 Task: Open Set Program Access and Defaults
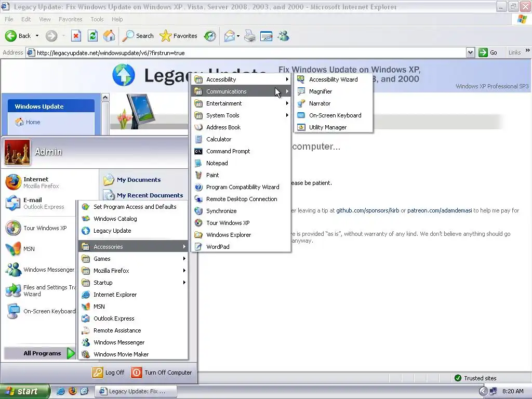[134, 207]
